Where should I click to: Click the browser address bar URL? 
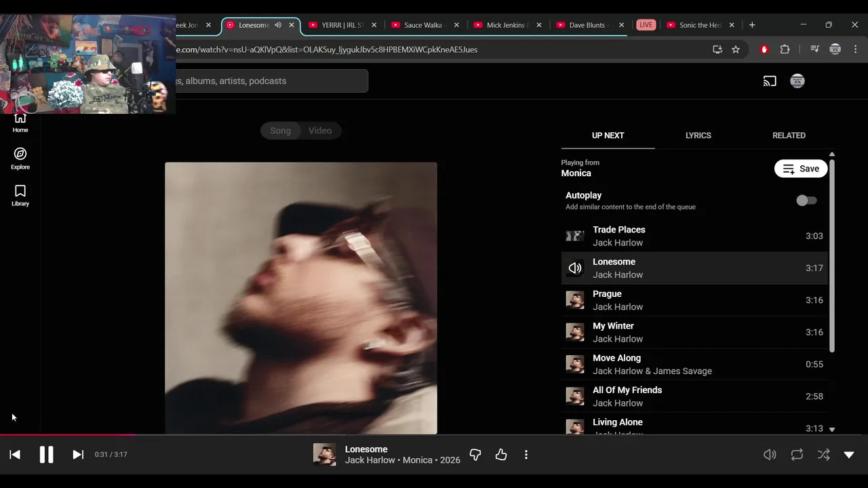[327, 49]
